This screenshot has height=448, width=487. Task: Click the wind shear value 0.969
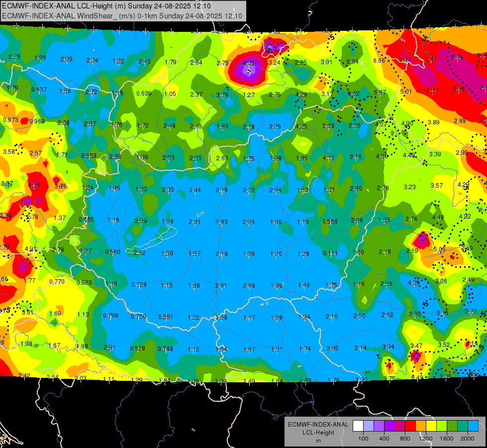click(37, 121)
